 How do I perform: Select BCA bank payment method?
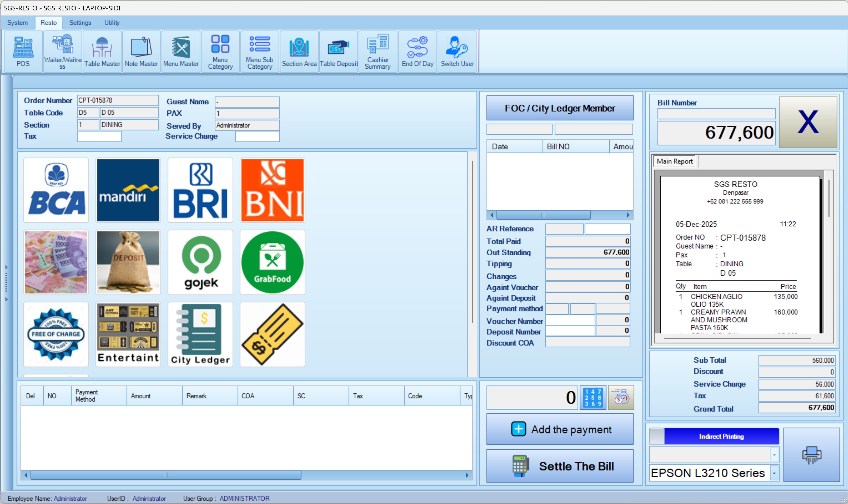pos(56,190)
